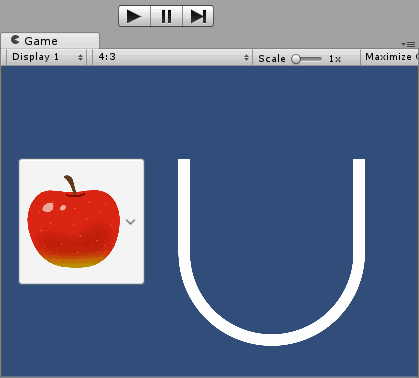Click the Step frame button
This screenshot has width=419, height=378.
click(198, 16)
